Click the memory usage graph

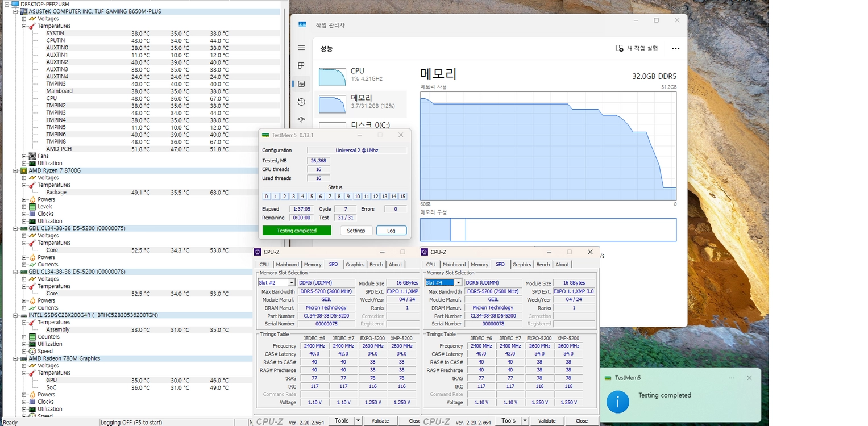pyautogui.click(x=548, y=146)
